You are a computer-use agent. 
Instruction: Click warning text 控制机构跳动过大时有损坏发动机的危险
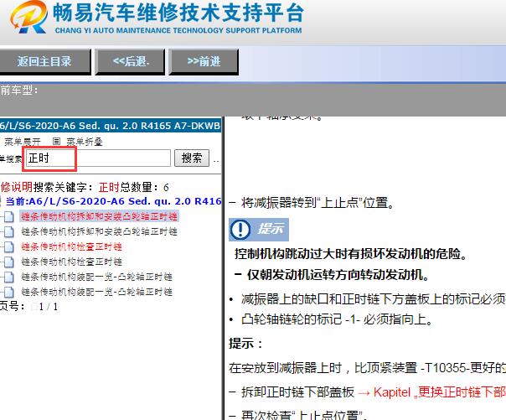coord(351,254)
